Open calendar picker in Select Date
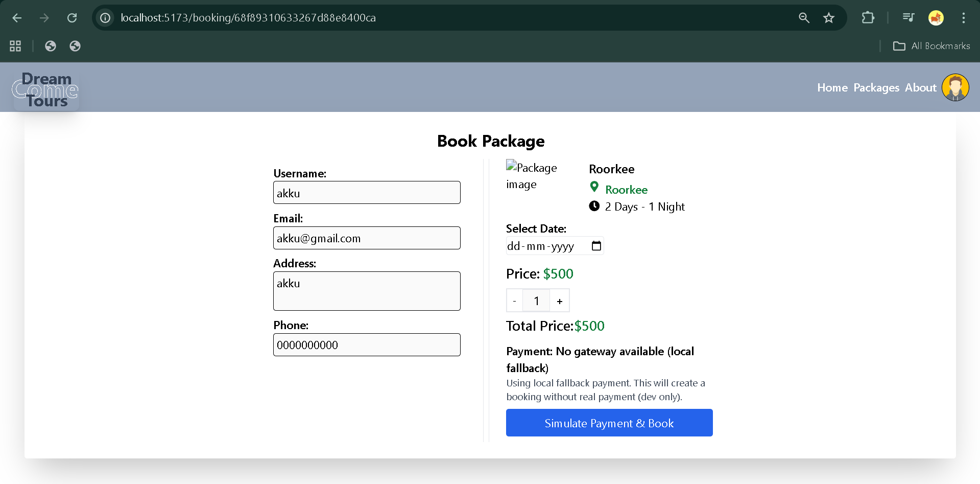The image size is (980, 484). tap(596, 246)
